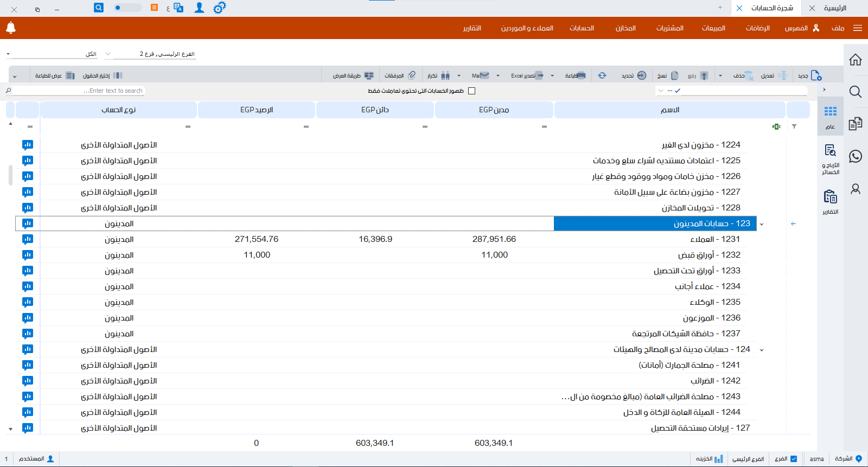868x467 pixels.
Task: Click the طباعة print button
Action: (576, 76)
